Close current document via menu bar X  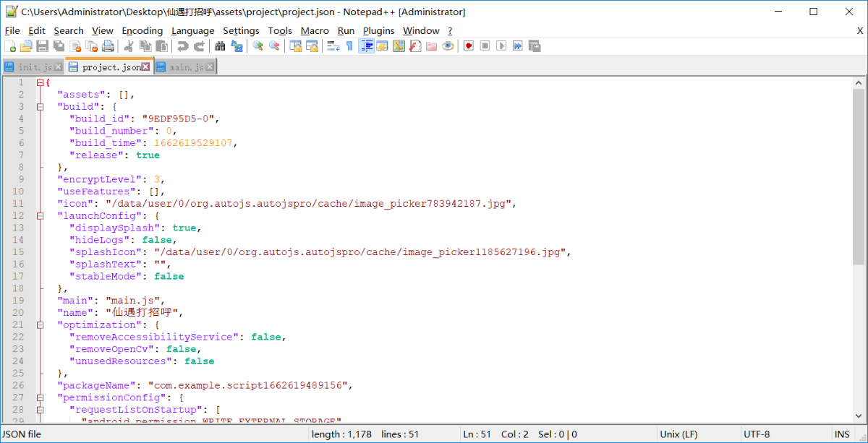pos(860,30)
